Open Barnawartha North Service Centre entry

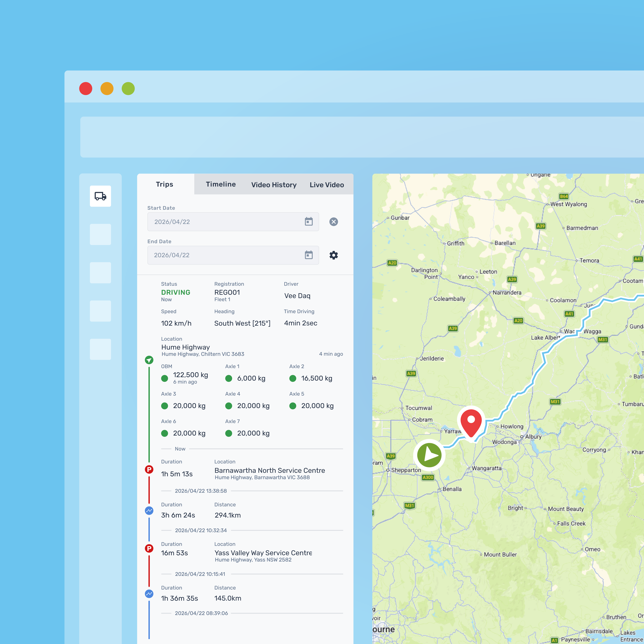[269, 470]
